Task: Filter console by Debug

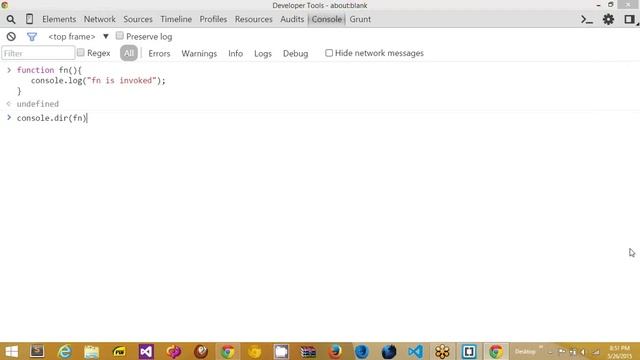Action: 296,53
